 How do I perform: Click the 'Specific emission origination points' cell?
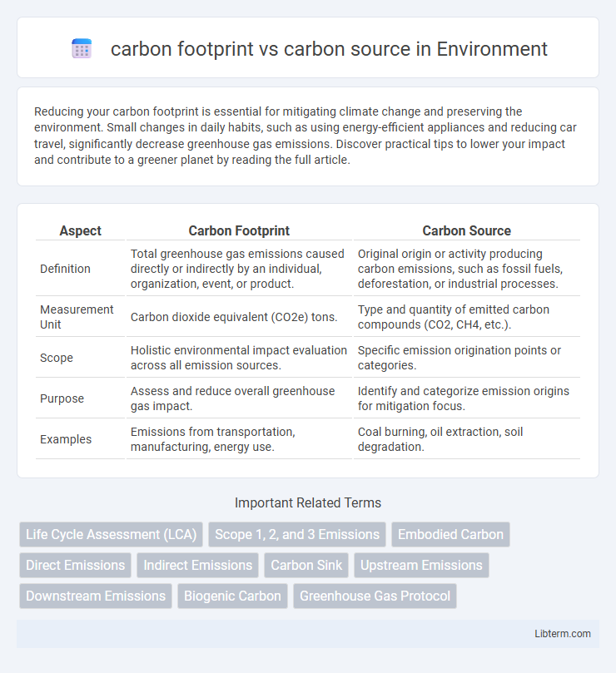coord(466,358)
